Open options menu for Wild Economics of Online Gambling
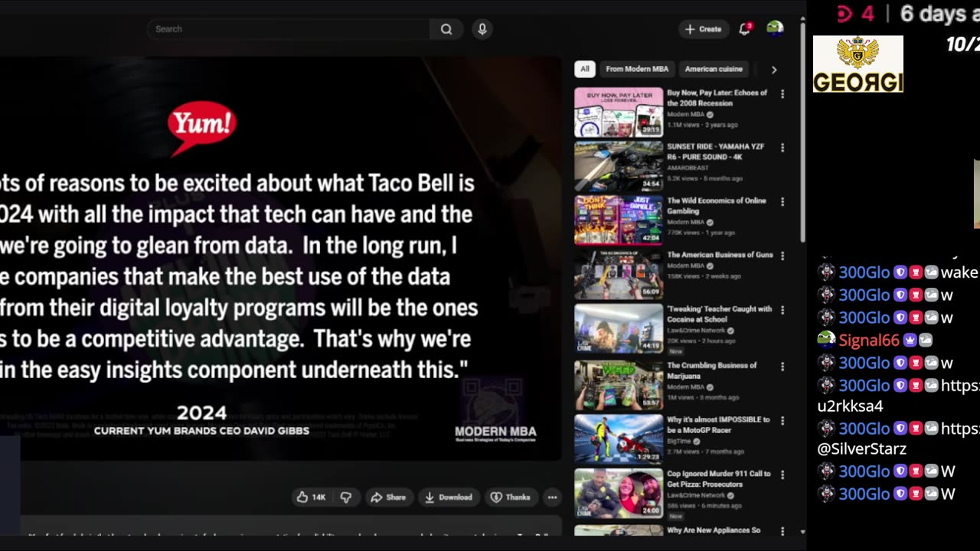 pyautogui.click(x=782, y=202)
